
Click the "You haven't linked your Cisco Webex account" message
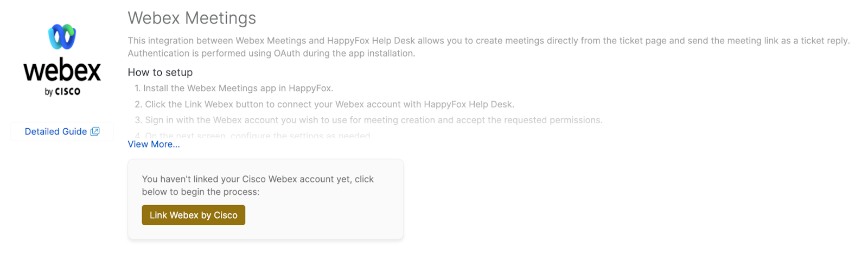pos(258,185)
